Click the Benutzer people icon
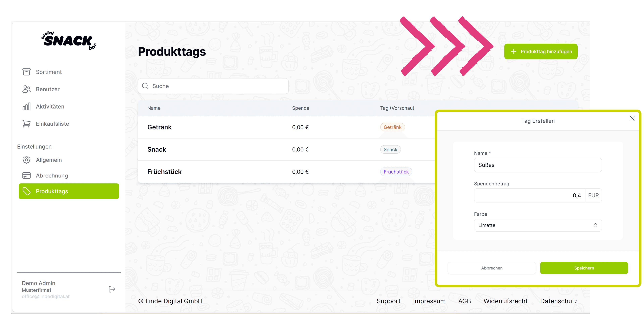The image size is (644, 322). pyautogui.click(x=26, y=89)
